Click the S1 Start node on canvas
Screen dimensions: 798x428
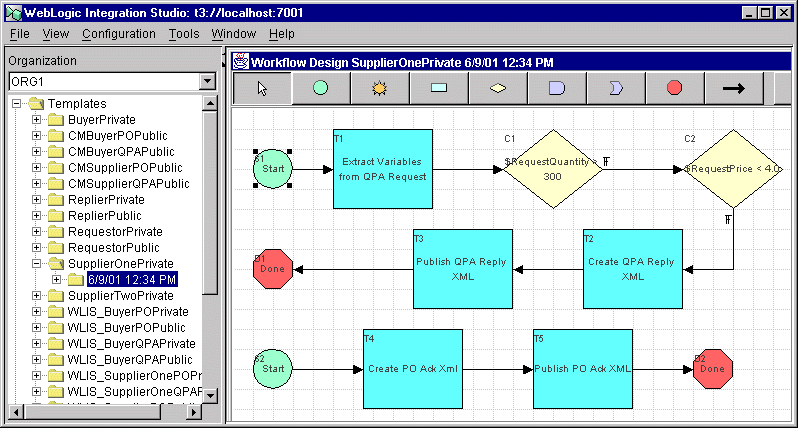(x=273, y=169)
